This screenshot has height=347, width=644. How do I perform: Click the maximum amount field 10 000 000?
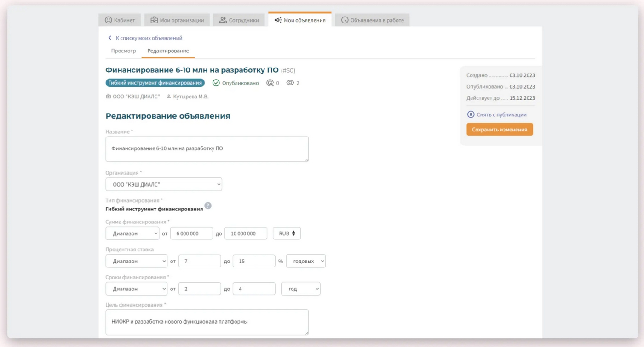click(246, 233)
